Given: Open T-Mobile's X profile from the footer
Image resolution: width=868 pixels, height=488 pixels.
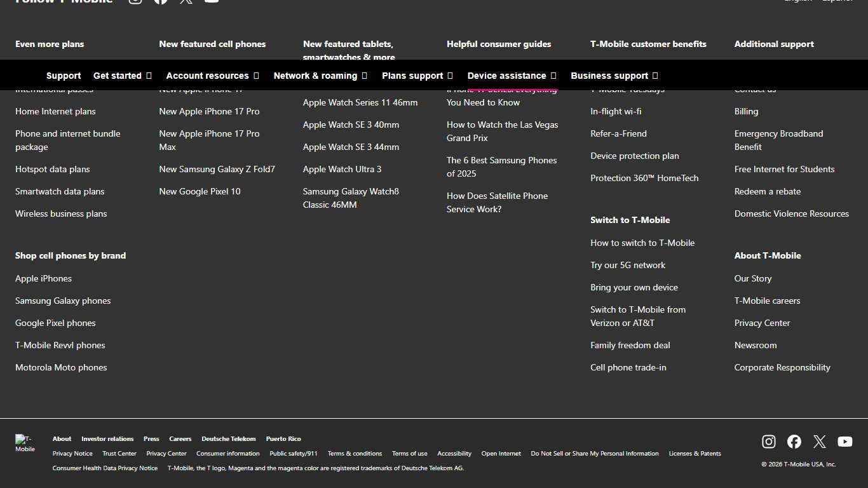Looking at the screenshot, I should 819,441.
